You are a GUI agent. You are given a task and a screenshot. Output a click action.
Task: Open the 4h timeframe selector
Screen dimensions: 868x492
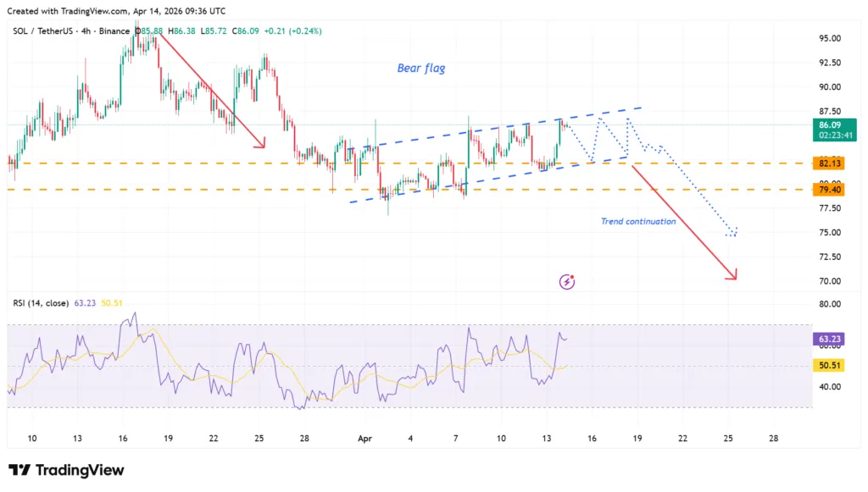tap(85, 30)
